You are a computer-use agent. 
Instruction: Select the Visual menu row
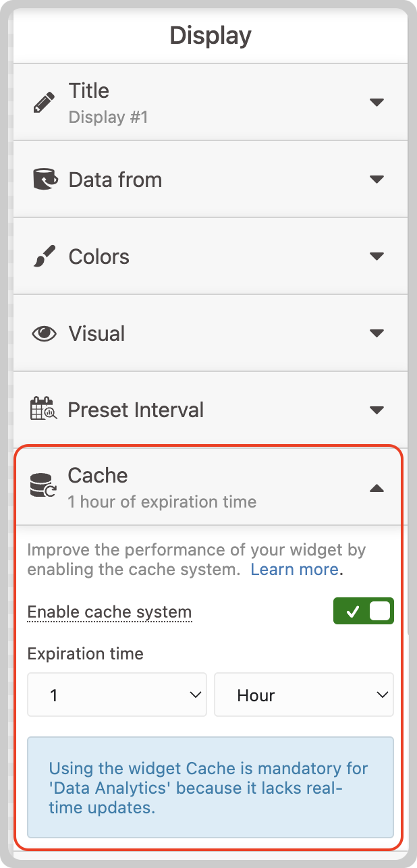pos(211,333)
